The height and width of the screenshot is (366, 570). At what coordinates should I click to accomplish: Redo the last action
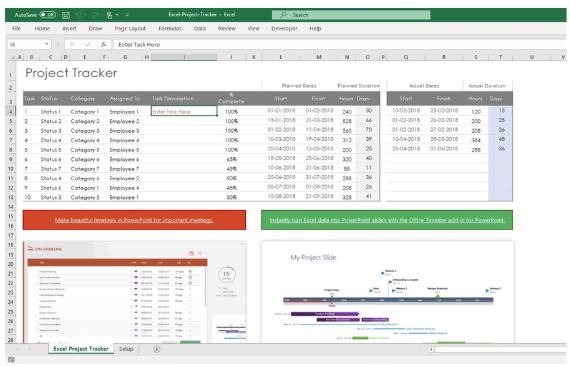[95, 15]
